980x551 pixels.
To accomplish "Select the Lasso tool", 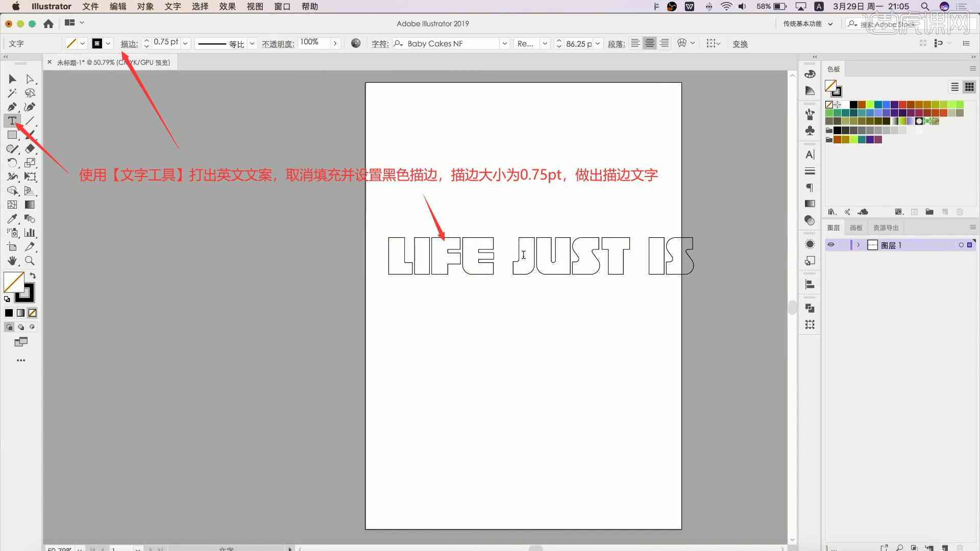I will click(30, 93).
